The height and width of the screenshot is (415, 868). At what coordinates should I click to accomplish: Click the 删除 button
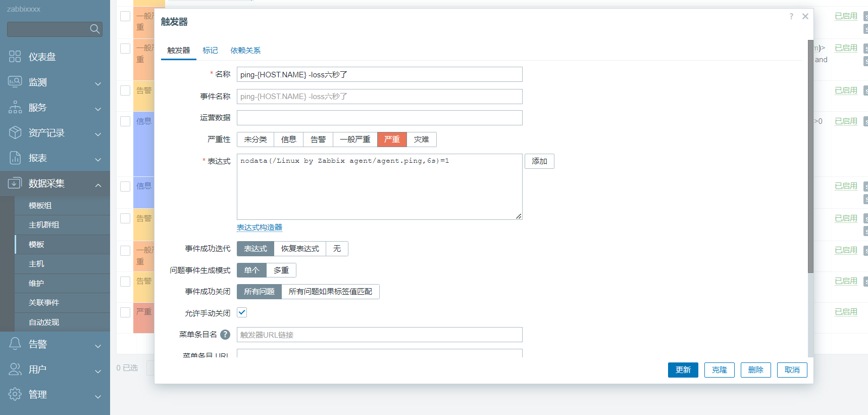756,370
